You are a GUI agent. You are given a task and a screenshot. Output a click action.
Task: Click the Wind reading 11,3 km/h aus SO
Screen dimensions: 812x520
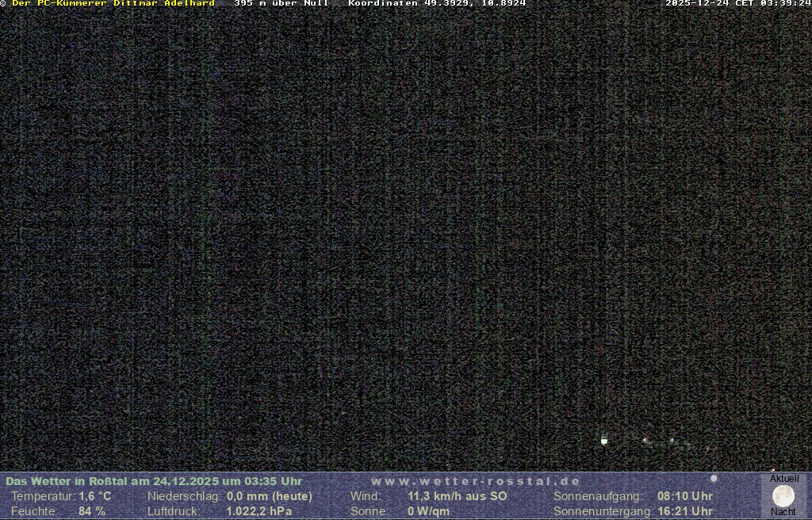[x=458, y=496]
